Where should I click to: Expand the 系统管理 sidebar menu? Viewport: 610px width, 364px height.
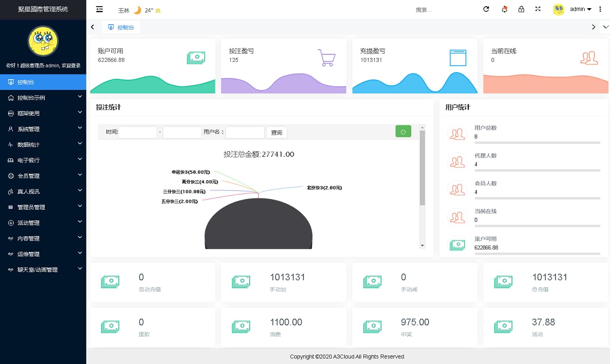coord(43,129)
